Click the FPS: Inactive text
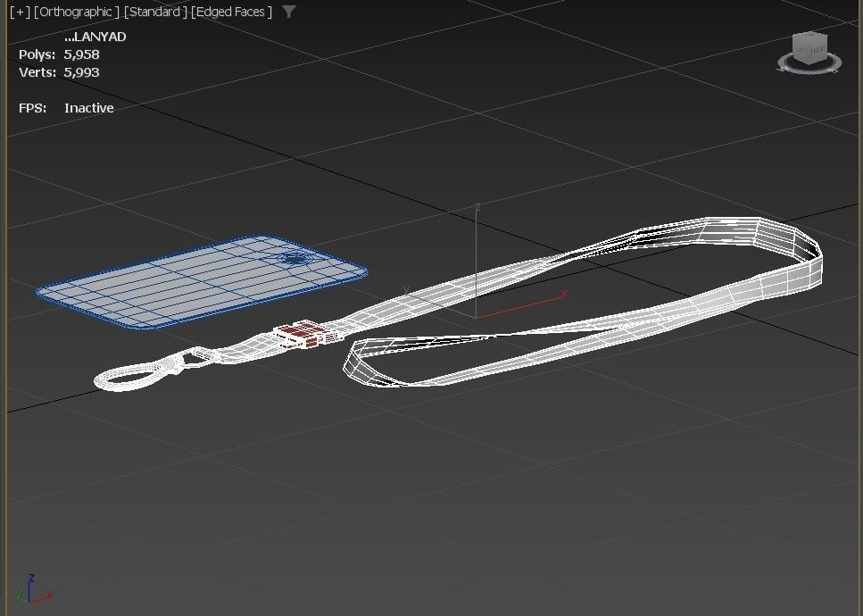The image size is (863, 616). [x=66, y=108]
